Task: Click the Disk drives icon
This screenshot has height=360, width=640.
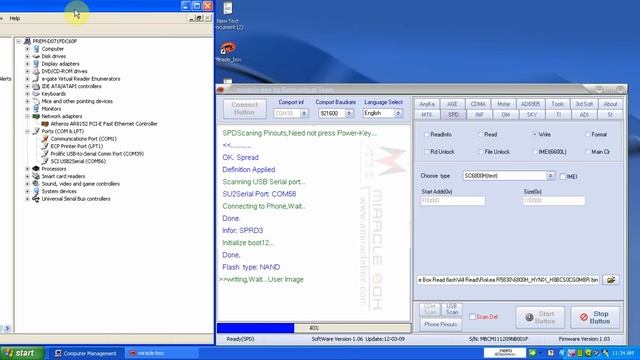Action: click(x=36, y=56)
